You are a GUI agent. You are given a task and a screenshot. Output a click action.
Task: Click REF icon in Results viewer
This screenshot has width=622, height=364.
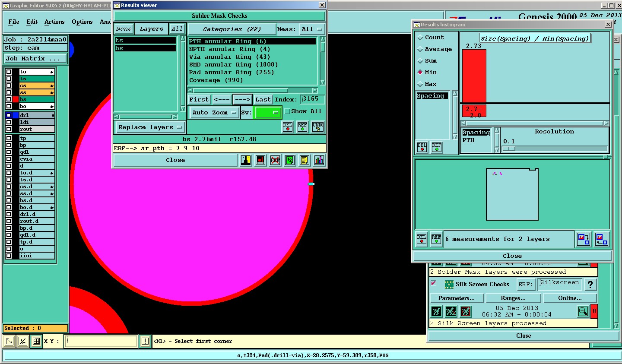pyautogui.click(x=302, y=127)
